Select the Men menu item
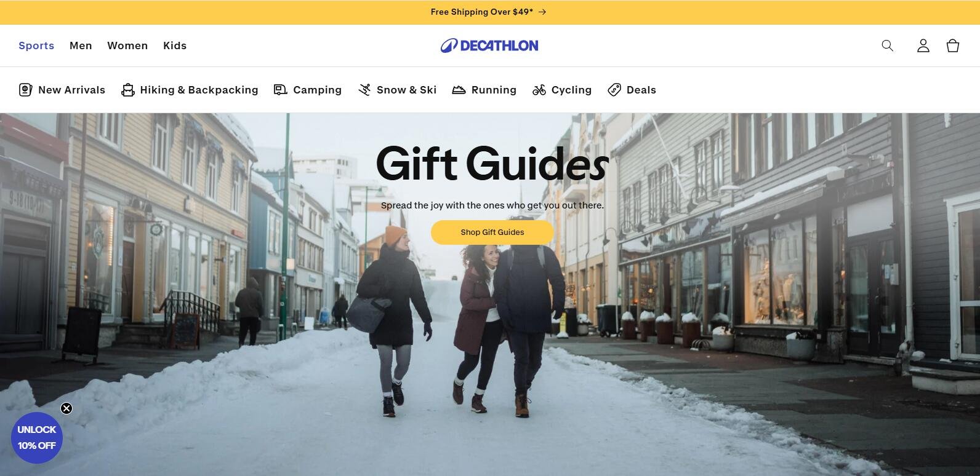 tap(81, 46)
